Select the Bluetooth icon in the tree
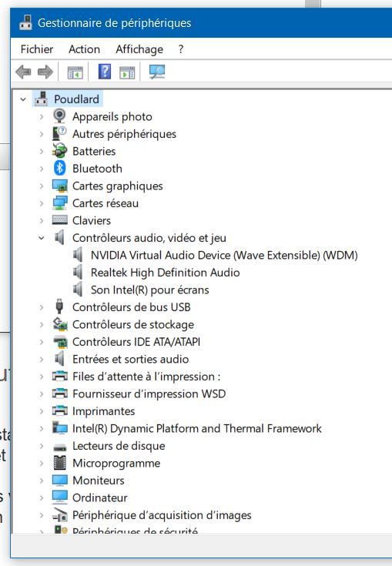The width and height of the screenshot is (392, 566). click(59, 168)
